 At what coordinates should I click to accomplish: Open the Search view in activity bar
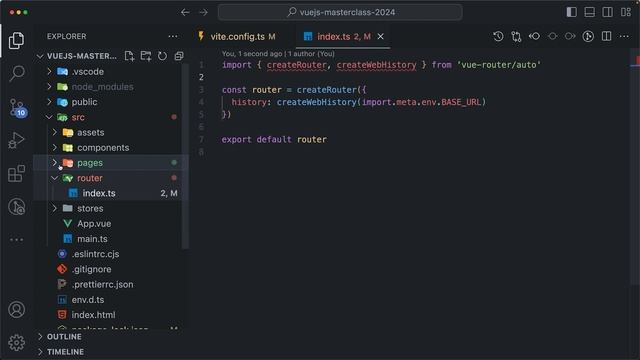pos(16,73)
